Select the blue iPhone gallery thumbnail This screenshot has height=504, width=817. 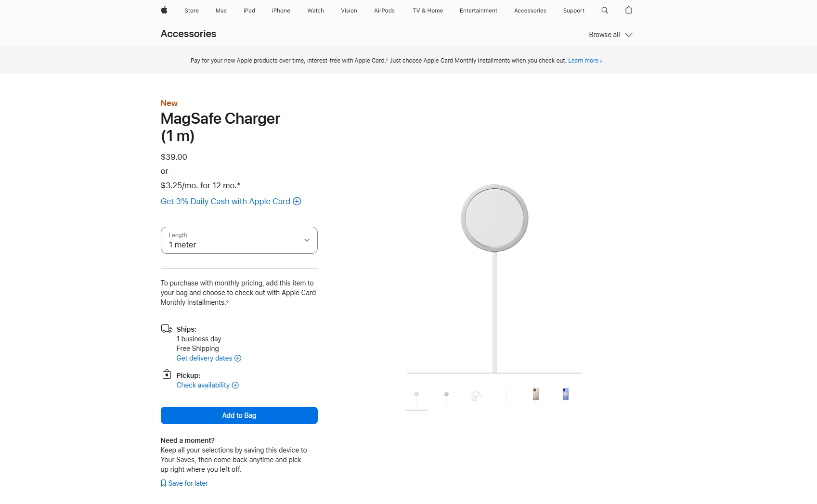(x=566, y=394)
